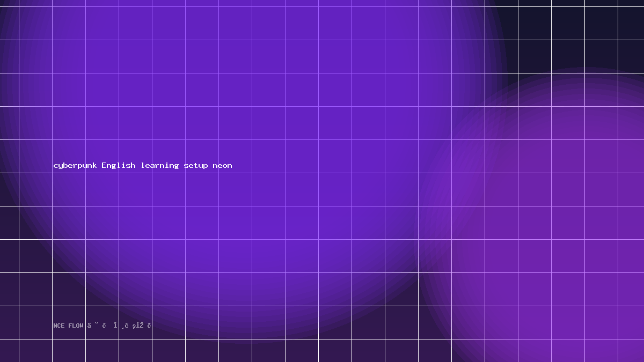
Task: Click the word "cyberpunk" in the caption
Action: coord(75,166)
